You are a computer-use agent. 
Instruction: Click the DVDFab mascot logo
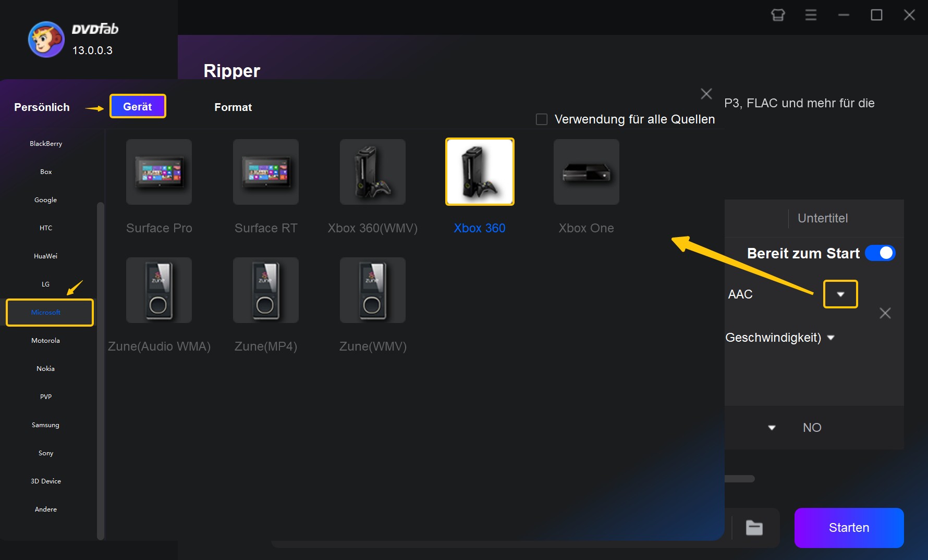click(x=46, y=40)
